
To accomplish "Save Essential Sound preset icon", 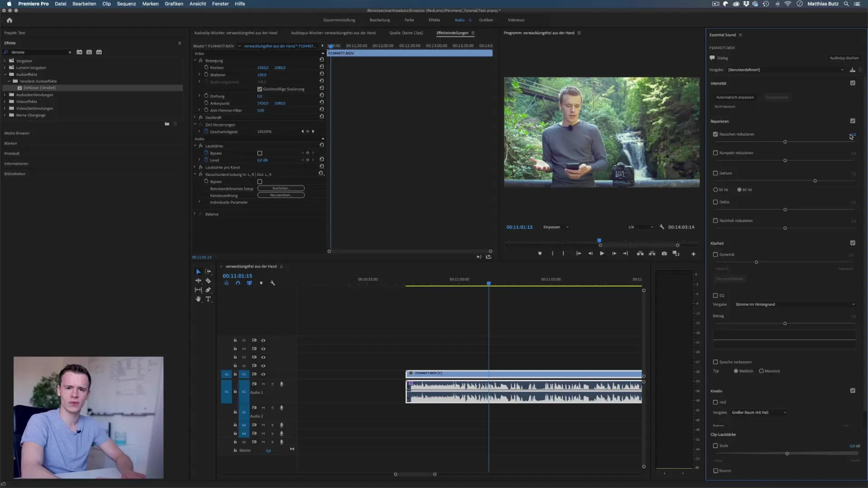I will click(x=852, y=70).
